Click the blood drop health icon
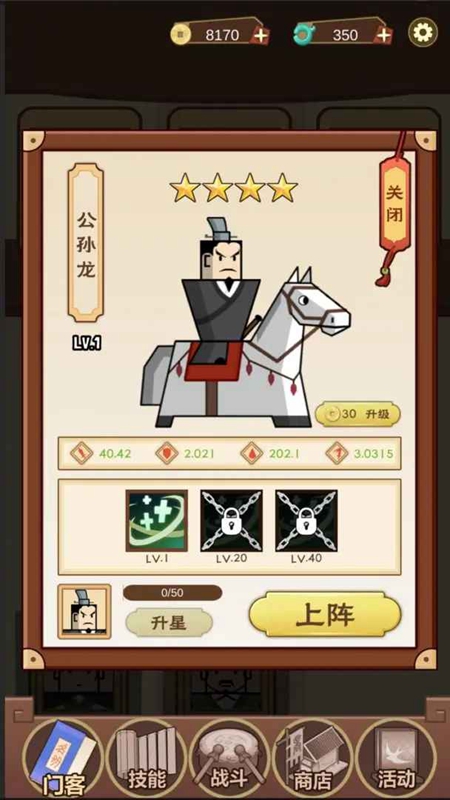This screenshot has height=800, width=450. coord(252,453)
